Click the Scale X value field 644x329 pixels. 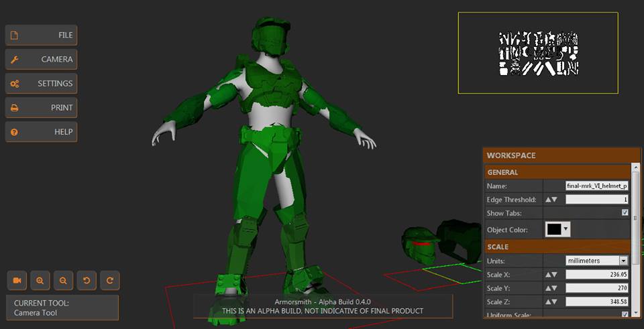[x=597, y=275]
